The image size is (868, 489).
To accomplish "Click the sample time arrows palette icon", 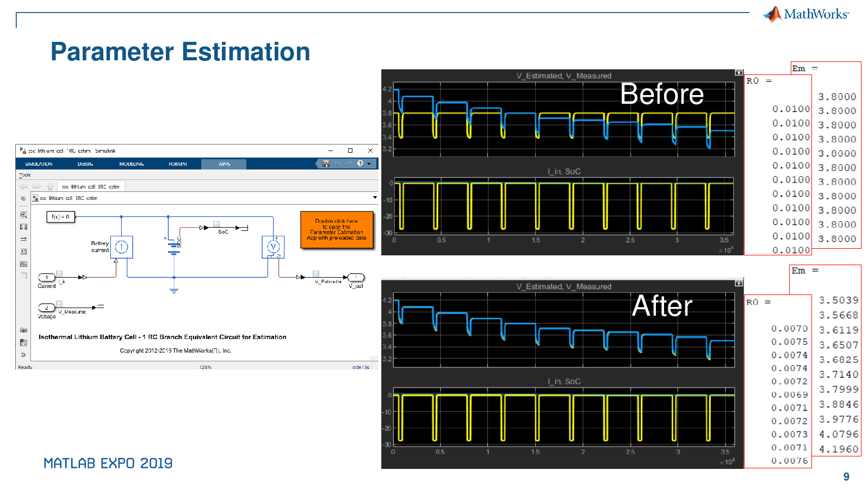I will 23,239.
